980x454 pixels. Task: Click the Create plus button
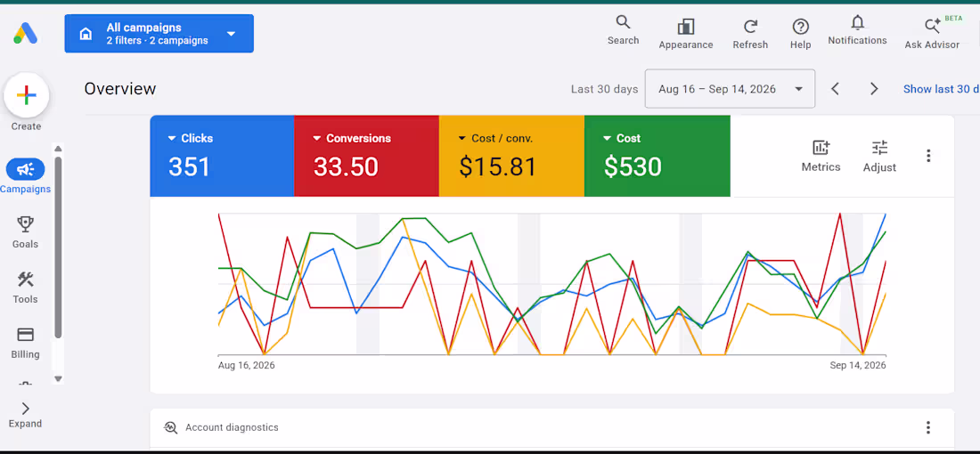point(26,95)
